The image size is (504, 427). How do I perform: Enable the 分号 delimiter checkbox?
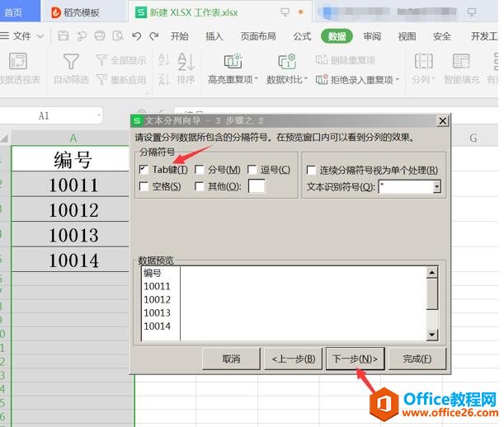[x=200, y=169]
